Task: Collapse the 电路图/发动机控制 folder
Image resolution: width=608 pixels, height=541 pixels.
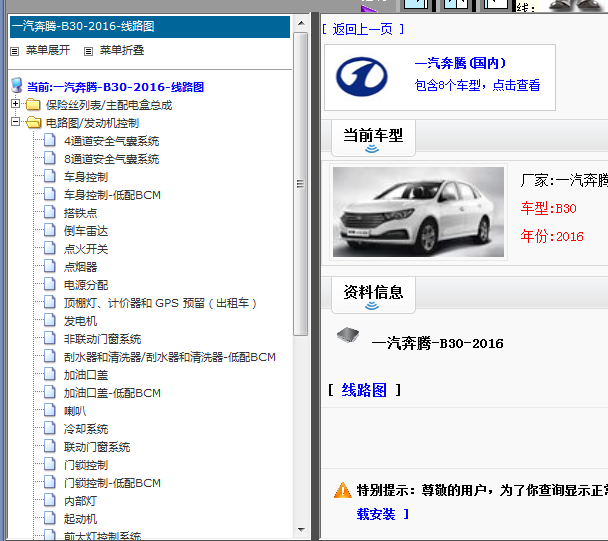Action: (16, 122)
